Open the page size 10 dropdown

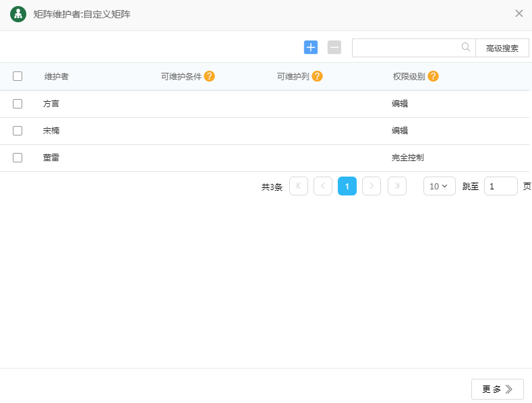click(x=439, y=186)
